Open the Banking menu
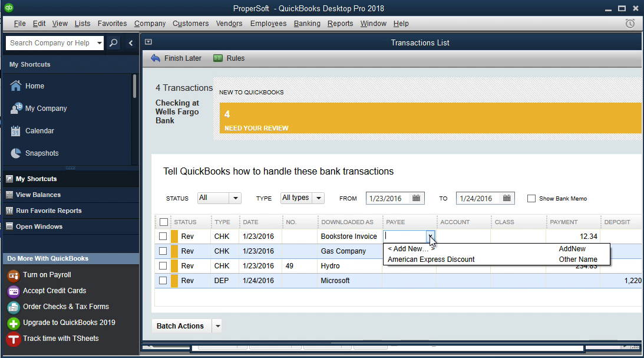The height and width of the screenshot is (358, 644). [307, 24]
